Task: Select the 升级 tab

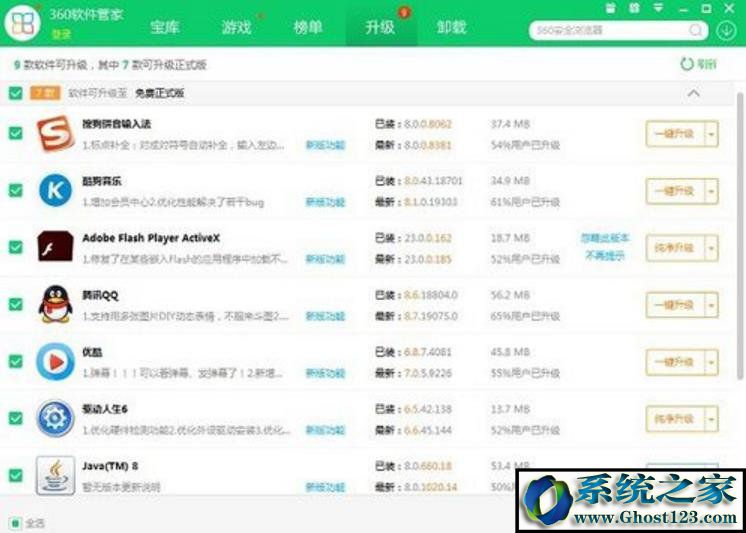Action: (380, 27)
